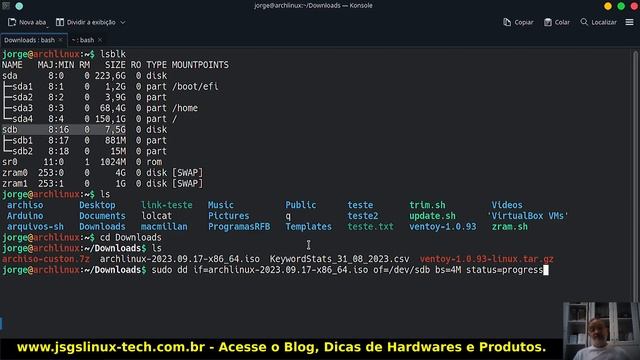Click the arquivos-sh directory name
Viewport: 640px width, 360px height.
[x=35, y=227]
